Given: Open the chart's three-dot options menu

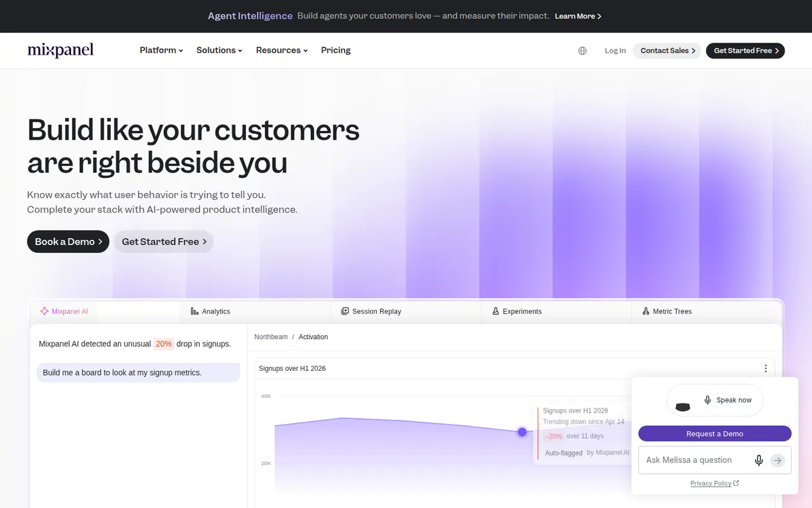Looking at the screenshot, I should 766,368.
